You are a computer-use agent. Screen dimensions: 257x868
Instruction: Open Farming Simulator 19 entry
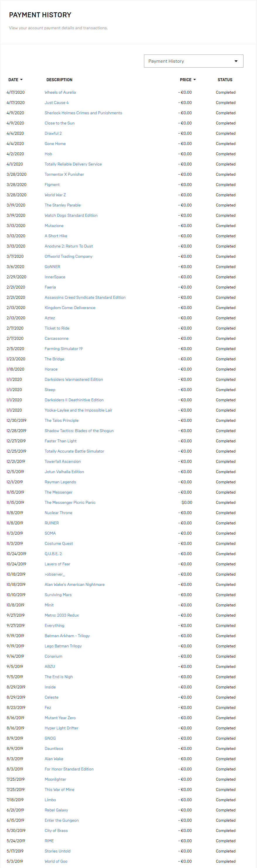(x=63, y=349)
